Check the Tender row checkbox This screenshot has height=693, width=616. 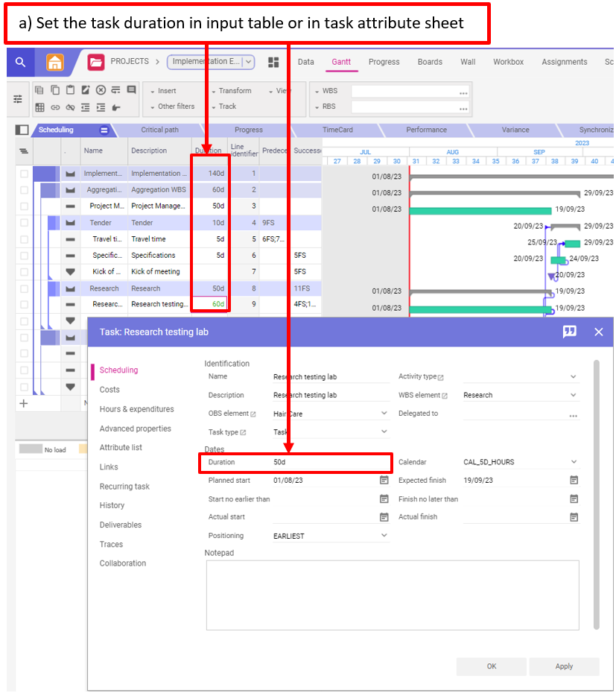coord(25,223)
